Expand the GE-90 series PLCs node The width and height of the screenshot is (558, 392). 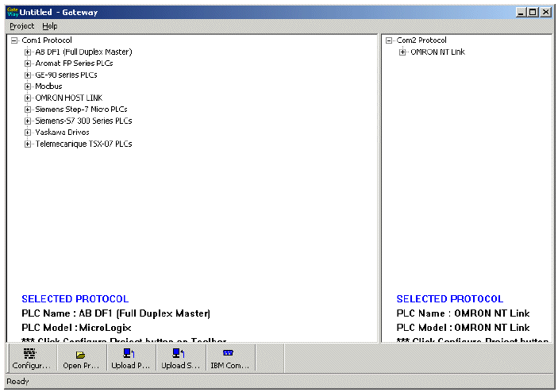(x=28, y=75)
